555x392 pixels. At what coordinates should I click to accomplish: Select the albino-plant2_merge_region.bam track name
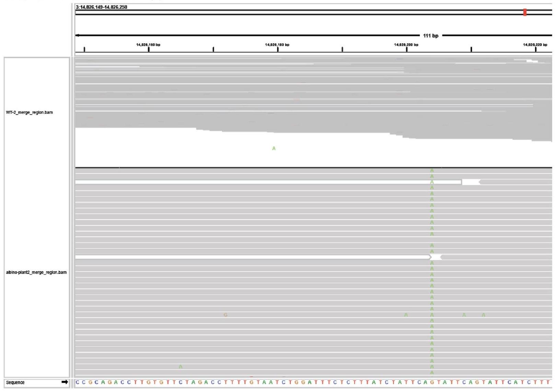[36, 272]
